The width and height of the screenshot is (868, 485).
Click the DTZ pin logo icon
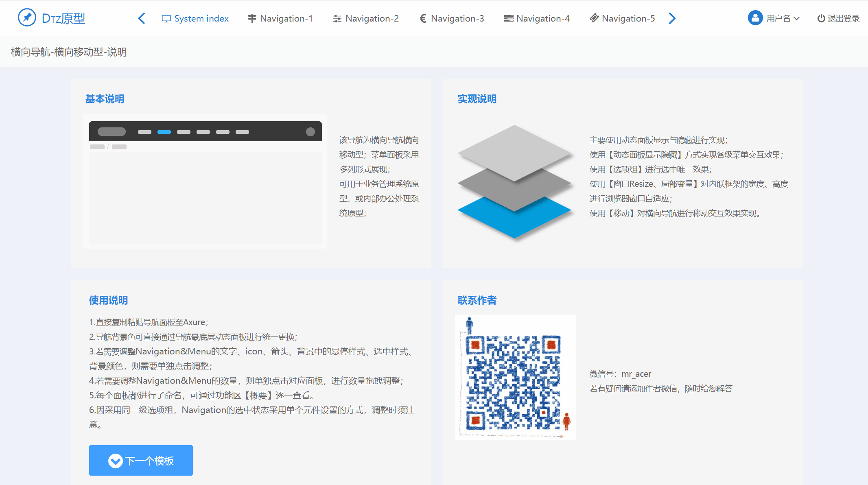[x=27, y=18]
